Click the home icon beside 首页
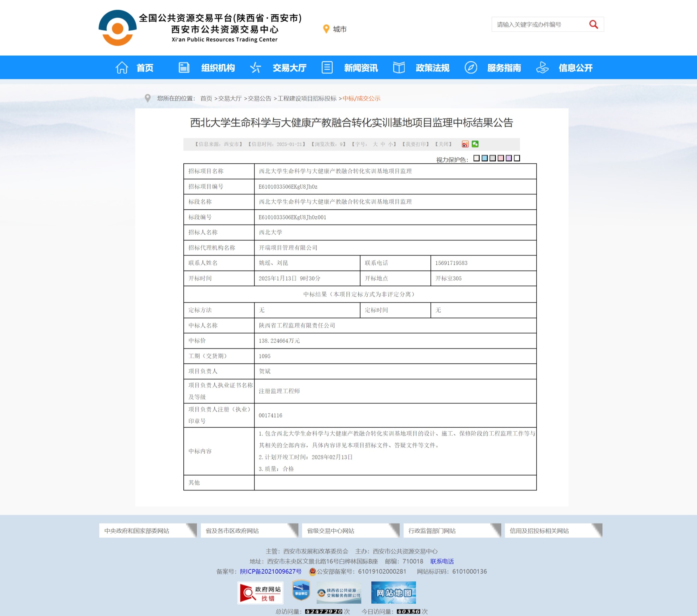The width and height of the screenshot is (697, 616). [122, 68]
